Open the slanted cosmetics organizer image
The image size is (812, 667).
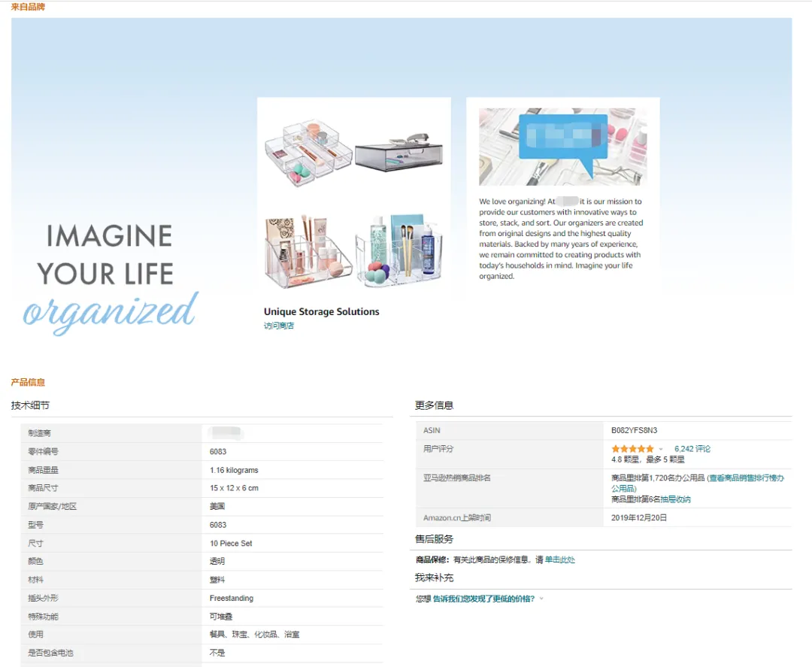click(308, 252)
